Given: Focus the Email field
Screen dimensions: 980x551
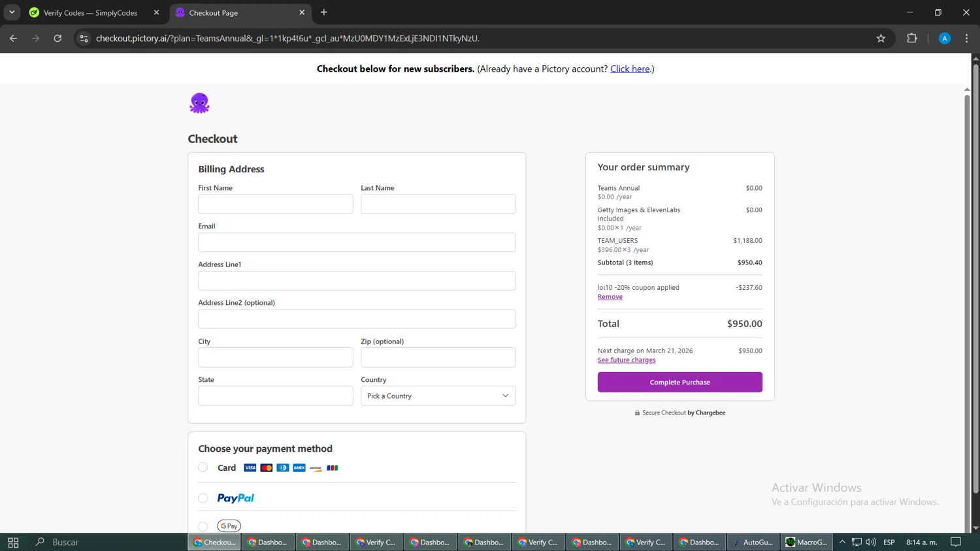Looking at the screenshot, I should (x=357, y=242).
